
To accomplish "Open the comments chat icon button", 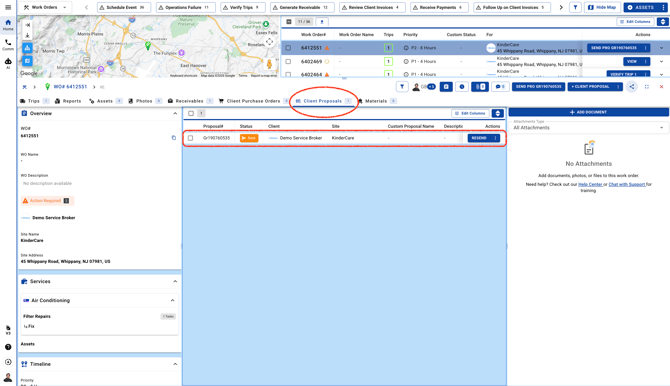I will [x=500, y=87].
